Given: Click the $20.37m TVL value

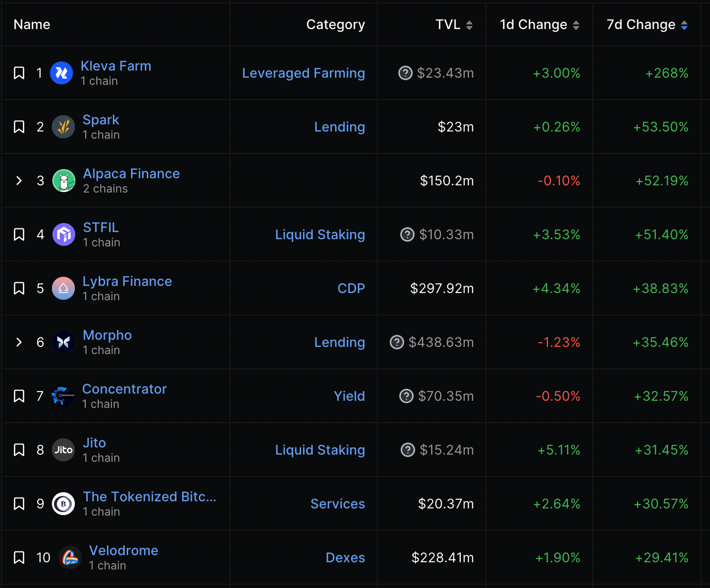Looking at the screenshot, I should (x=446, y=504).
